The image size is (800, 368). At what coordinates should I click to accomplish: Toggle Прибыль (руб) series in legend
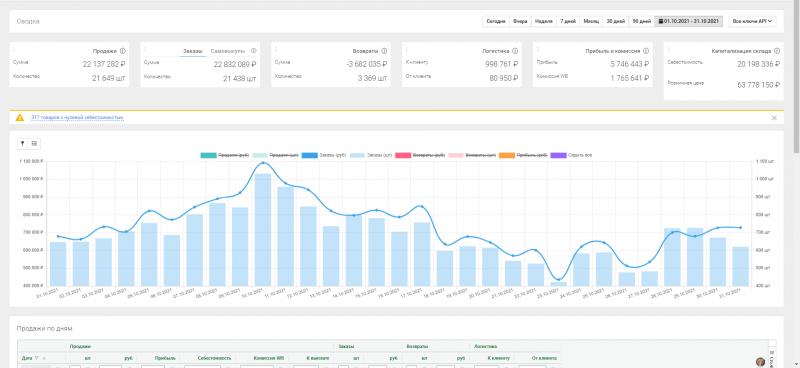pos(524,155)
